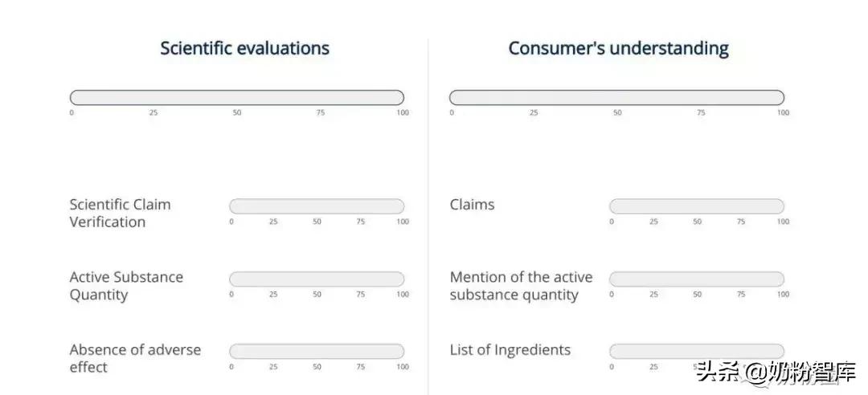Click the Consumer's understanding overall score bar
This screenshot has height=395, width=868.
pos(616,97)
